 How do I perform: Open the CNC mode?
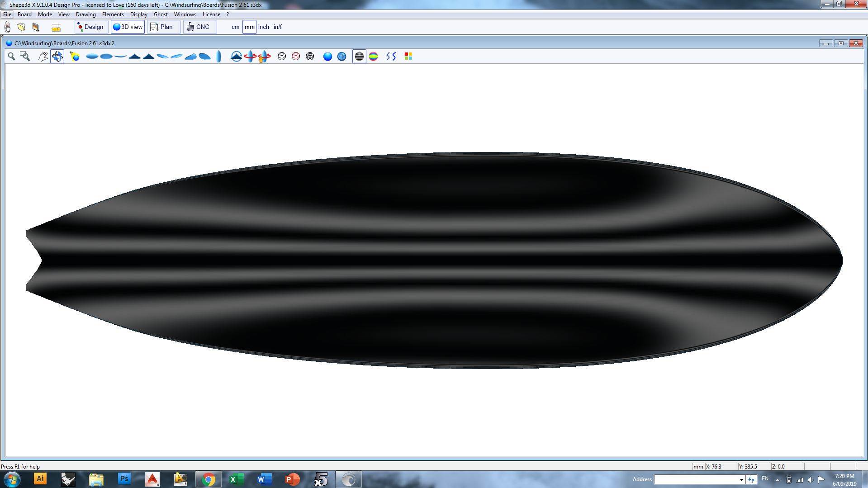coord(199,27)
